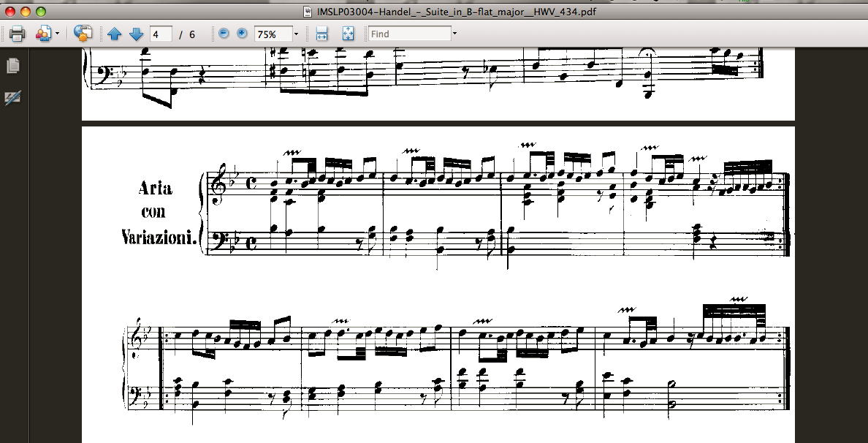This screenshot has height=443, width=868.
Task: Go to next page with down arrow
Action: [136, 34]
